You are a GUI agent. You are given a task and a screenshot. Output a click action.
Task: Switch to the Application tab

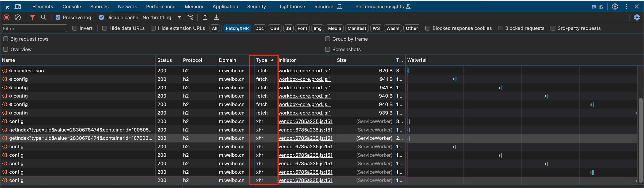(225, 7)
